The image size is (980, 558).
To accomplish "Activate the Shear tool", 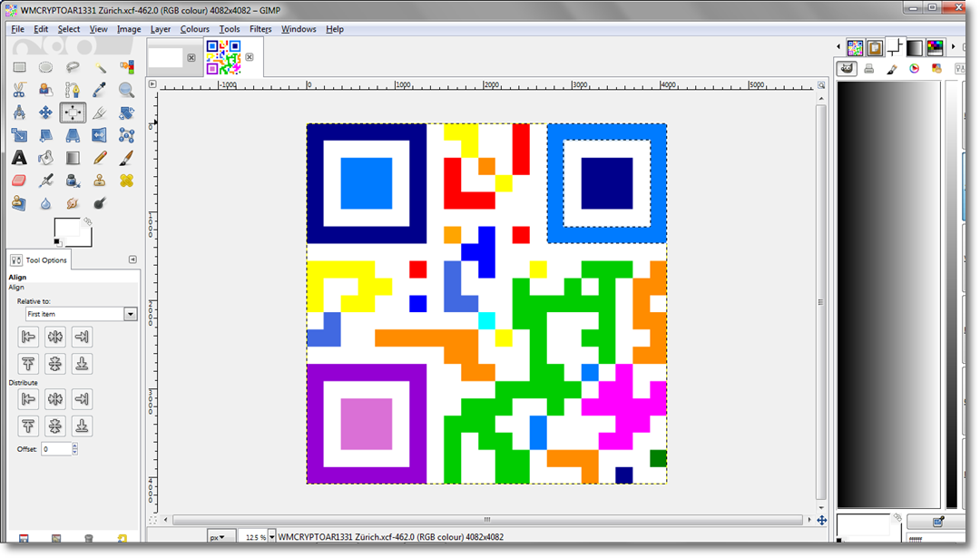I will point(45,135).
